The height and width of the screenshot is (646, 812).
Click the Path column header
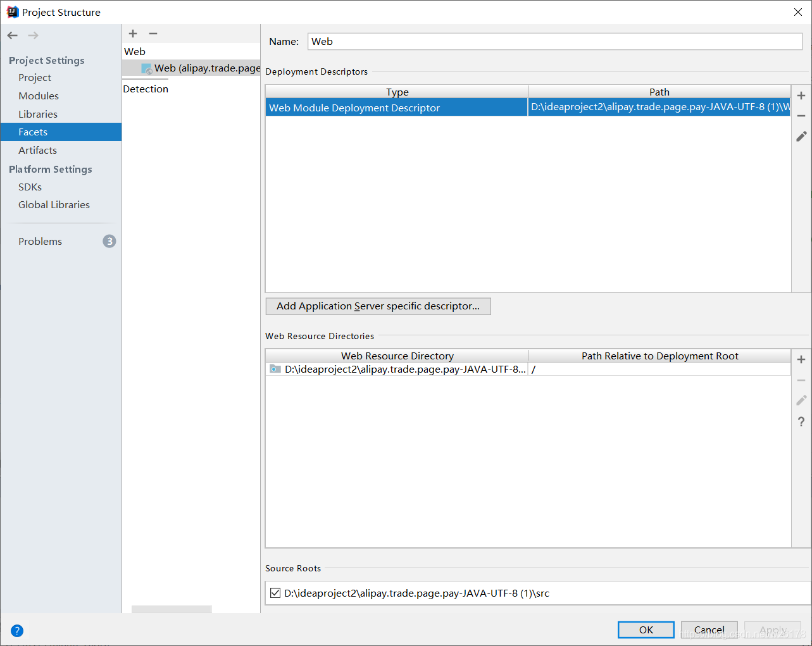point(659,92)
